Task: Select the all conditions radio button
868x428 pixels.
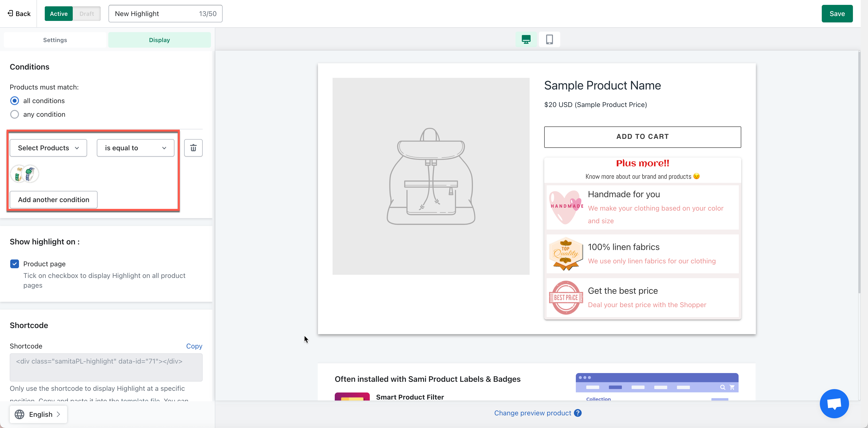Action: (x=15, y=101)
